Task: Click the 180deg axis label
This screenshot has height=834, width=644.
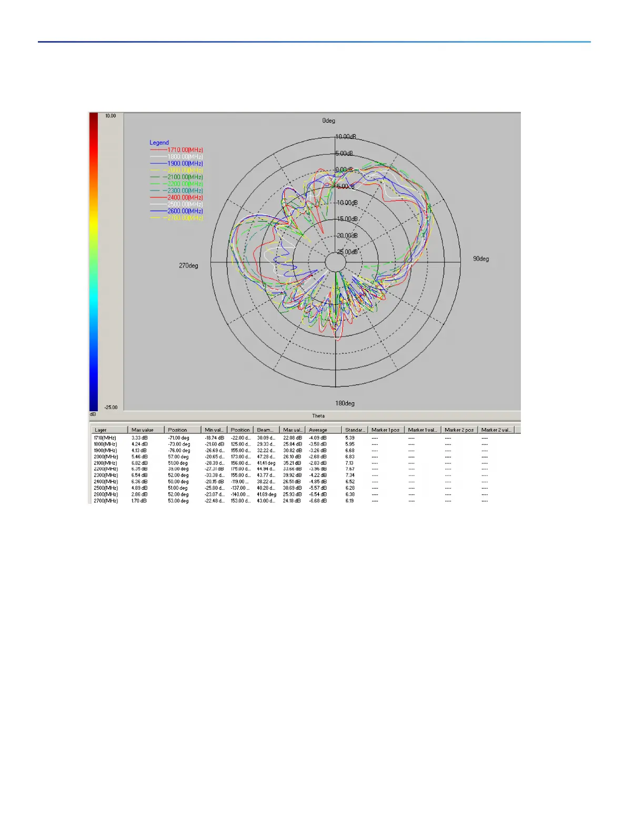Action: click(x=345, y=403)
